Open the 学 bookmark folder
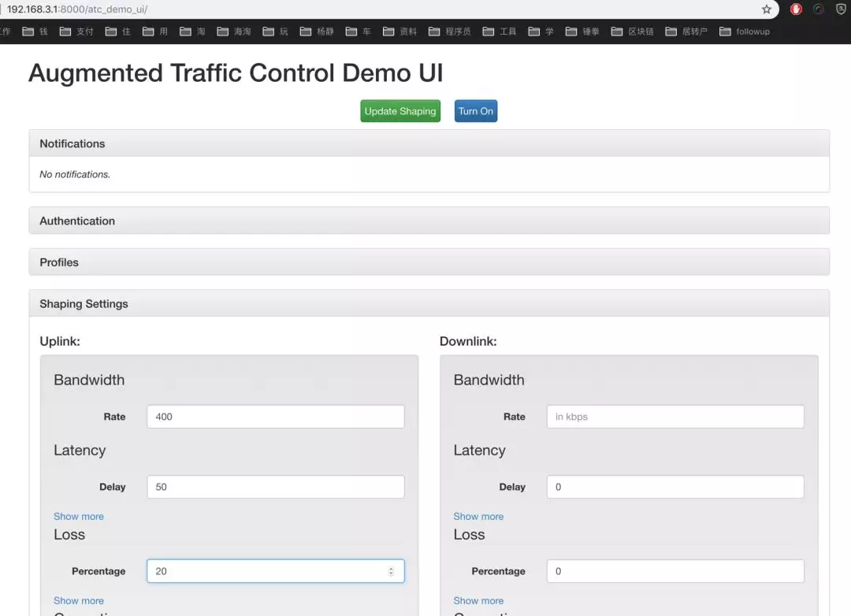 pos(541,32)
